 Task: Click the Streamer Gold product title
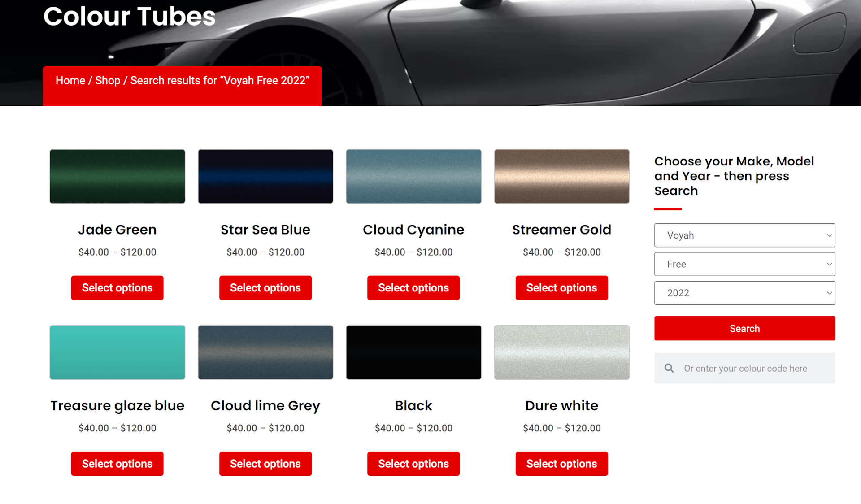point(562,230)
